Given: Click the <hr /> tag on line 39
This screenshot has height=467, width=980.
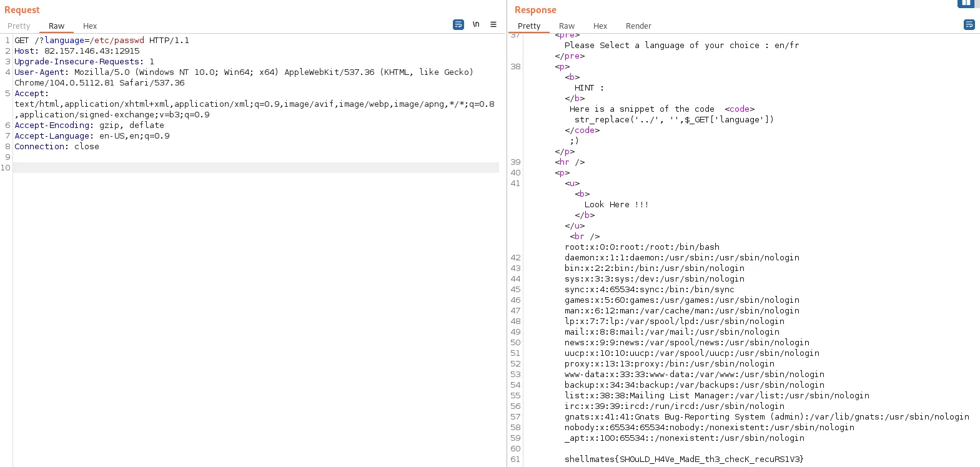Looking at the screenshot, I should [570, 162].
